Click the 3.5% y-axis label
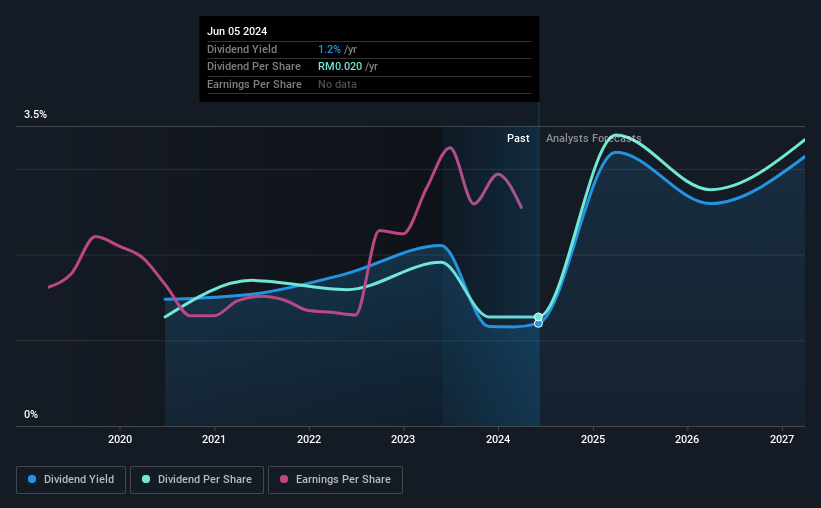 coord(35,115)
